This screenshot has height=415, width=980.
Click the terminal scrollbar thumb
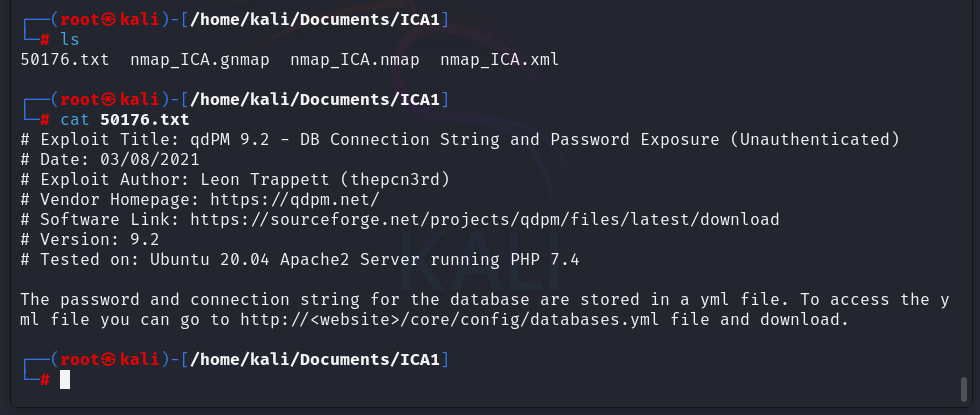click(x=963, y=387)
